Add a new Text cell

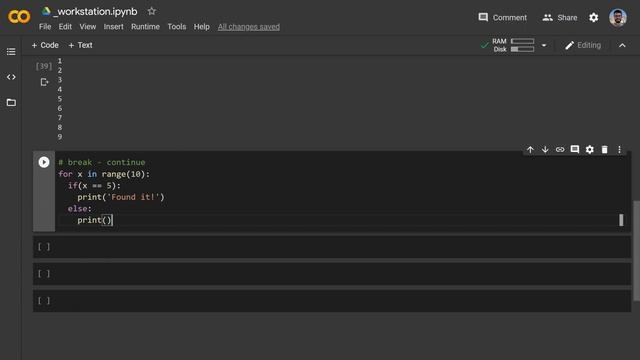(80, 45)
